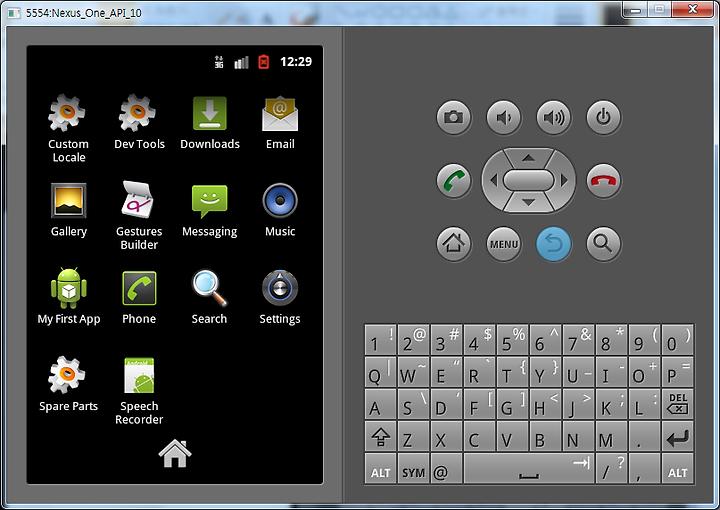This screenshot has height=510, width=720.
Task: Click the D-pad center select button
Action: [x=529, y=180]
